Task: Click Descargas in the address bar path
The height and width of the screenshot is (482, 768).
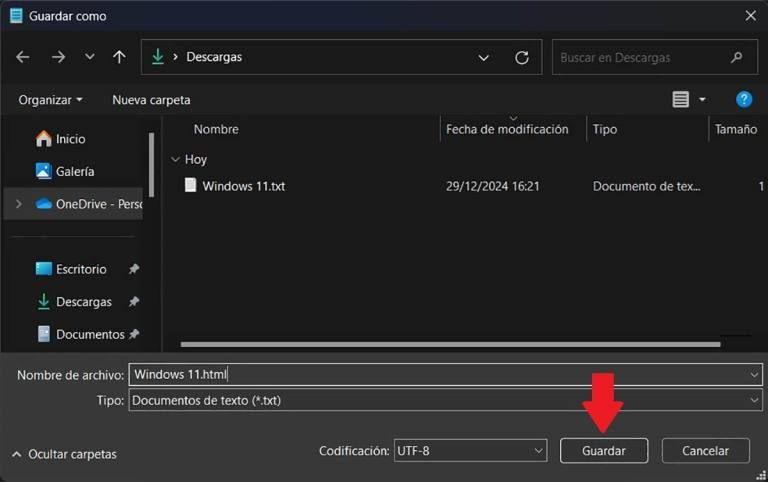Action: 214,57
